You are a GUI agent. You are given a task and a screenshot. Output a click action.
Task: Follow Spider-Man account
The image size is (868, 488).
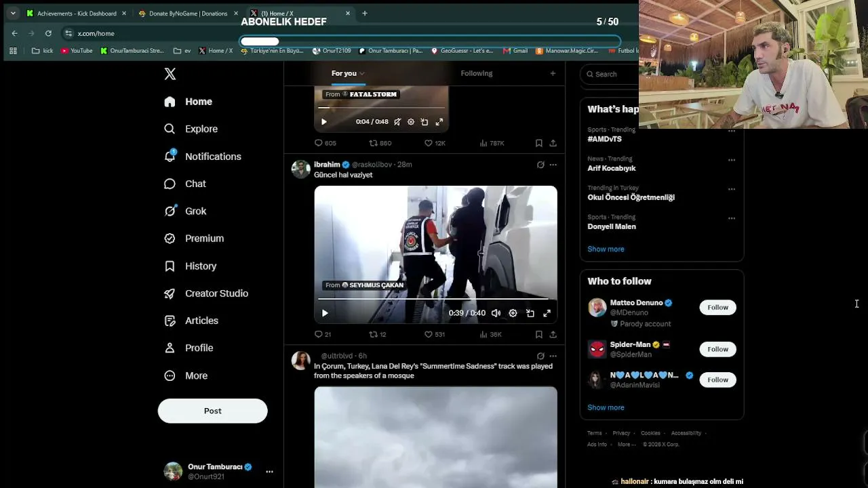coord(717,350)
